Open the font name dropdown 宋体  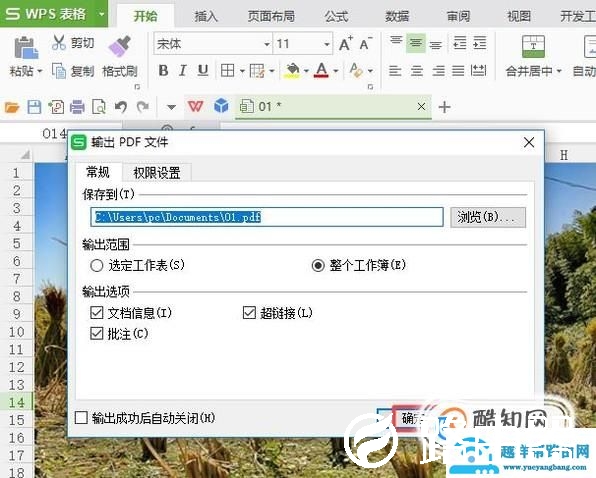[x=267, y=44]
